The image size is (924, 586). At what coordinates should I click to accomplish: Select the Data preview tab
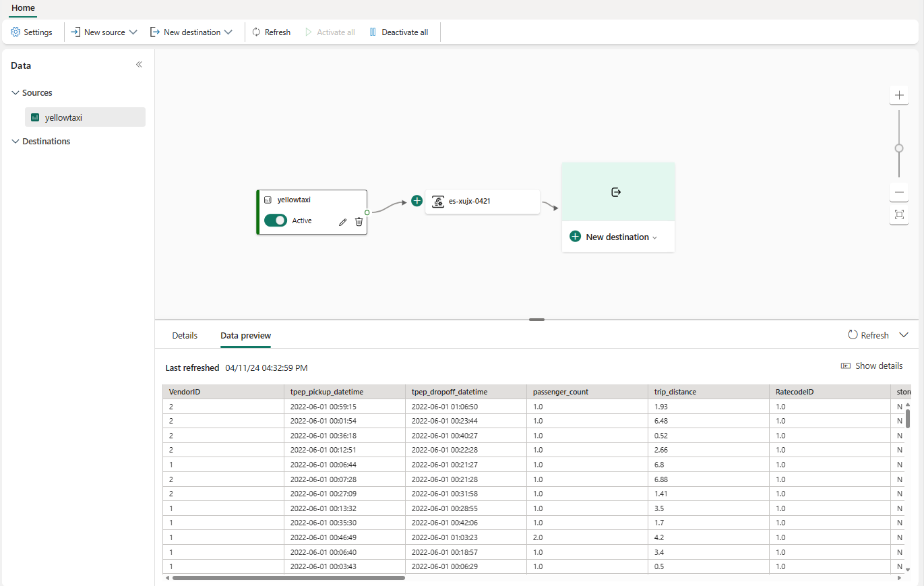tap(245, 335)
